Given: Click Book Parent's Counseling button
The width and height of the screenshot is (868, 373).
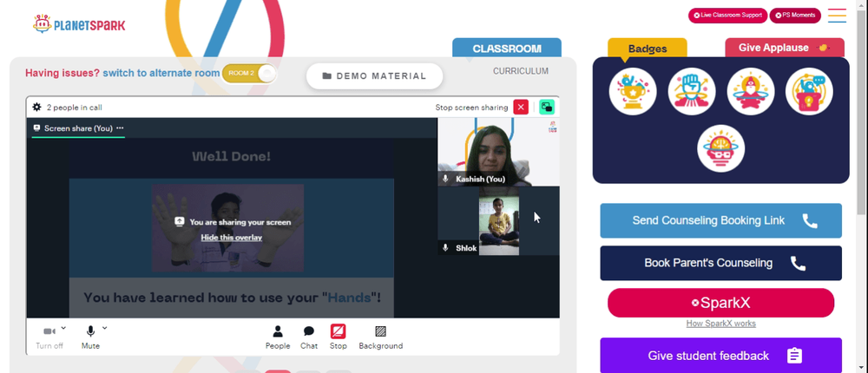Looking at the screenshot, I should pos(720,263).
